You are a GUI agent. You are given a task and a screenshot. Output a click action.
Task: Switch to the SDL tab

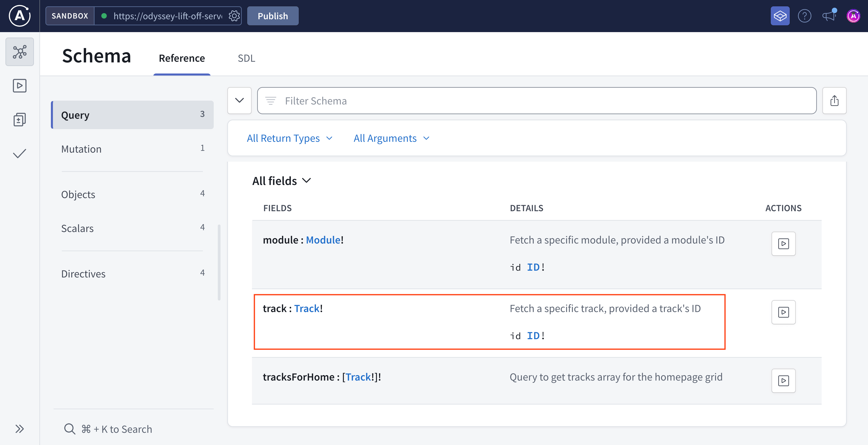(246, 58)
